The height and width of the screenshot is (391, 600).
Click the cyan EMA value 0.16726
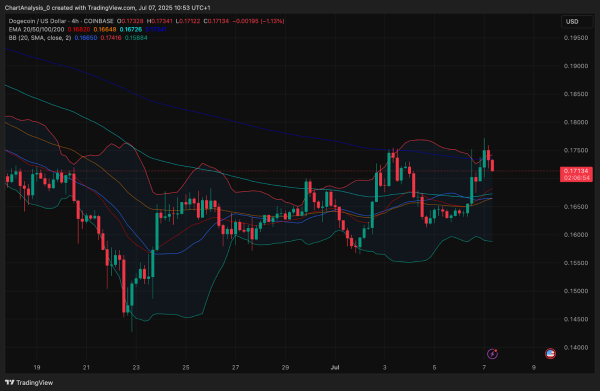pyautogui.click(x=131, y=29)
